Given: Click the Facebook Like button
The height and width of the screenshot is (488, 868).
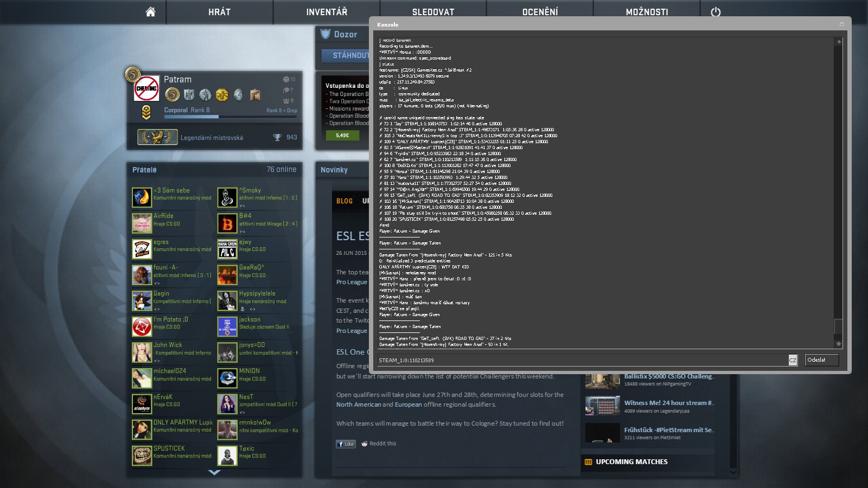Looking at the screenshot, I should (346, 444).
